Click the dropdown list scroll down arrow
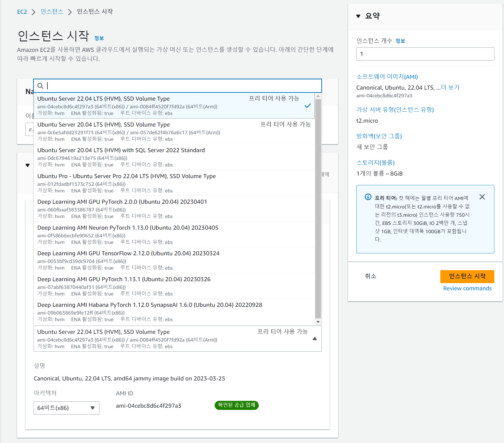 (318, 322)
